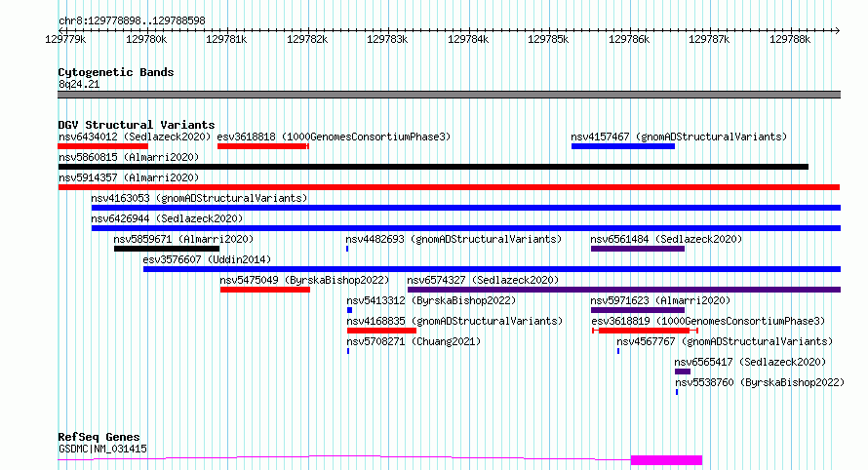Click the 129780k ruler position
The image size is (868, 470).
[x=146, y=39]
